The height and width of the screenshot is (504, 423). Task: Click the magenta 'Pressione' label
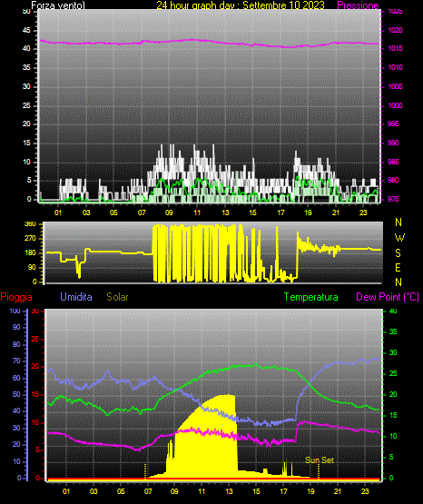click(358, 5)
